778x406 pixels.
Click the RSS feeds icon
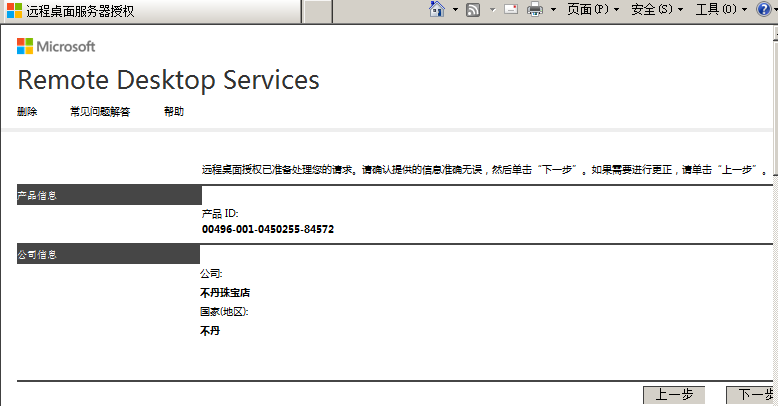click(x=473, y=10)
